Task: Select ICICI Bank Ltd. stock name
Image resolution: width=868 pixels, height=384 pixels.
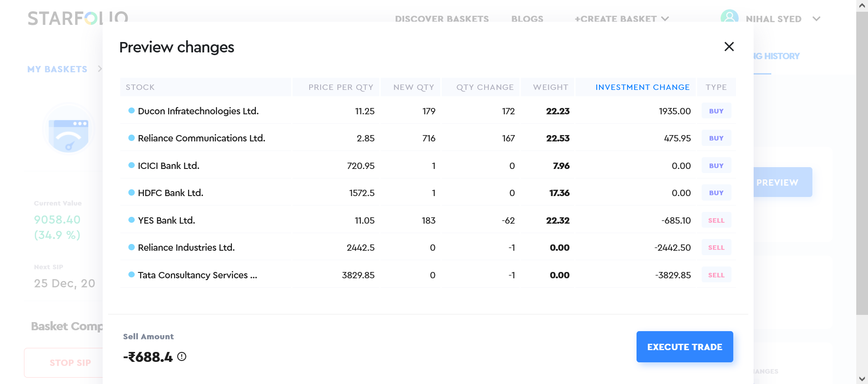Action: pos(169,166)
